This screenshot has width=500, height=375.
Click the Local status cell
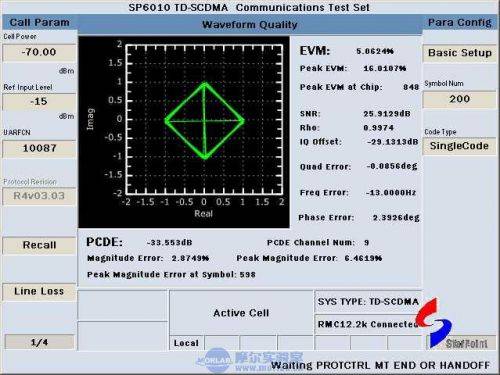[186, 343]
